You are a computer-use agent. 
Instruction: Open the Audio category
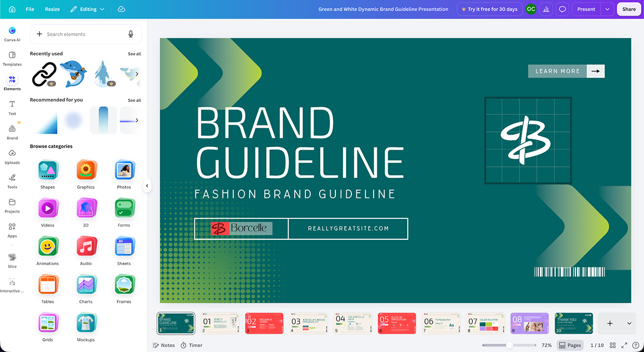pos(86,251)
